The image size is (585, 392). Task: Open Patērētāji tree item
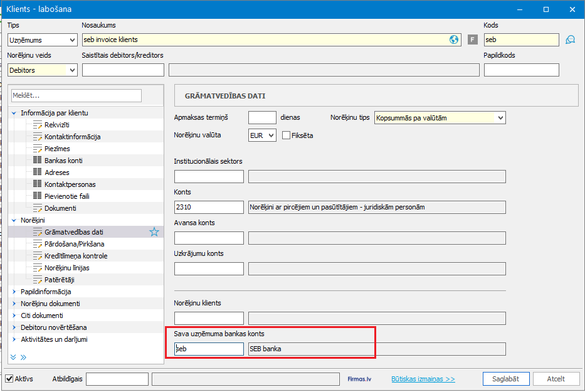coord(60,280)
